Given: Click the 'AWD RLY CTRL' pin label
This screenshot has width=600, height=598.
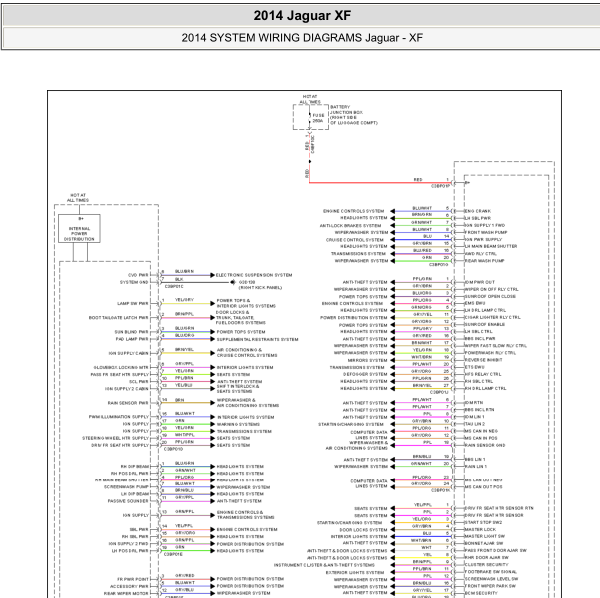Looking at the screenshot, I should click(x=481, y=254).
